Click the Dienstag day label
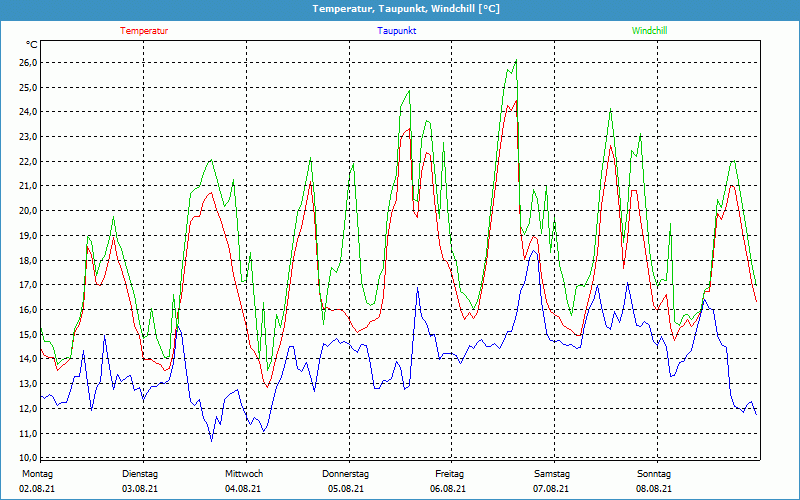800x500 pixels. click(x=140, y=474)
